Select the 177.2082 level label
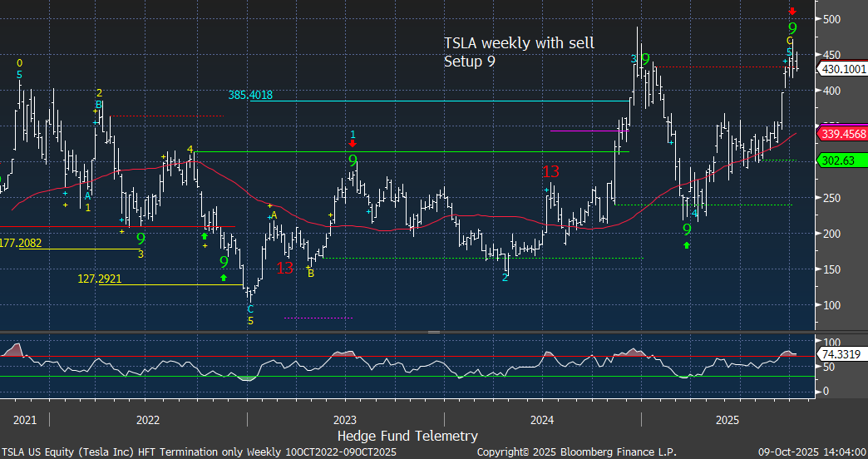The image size is (868, 459). click(21, 243)
